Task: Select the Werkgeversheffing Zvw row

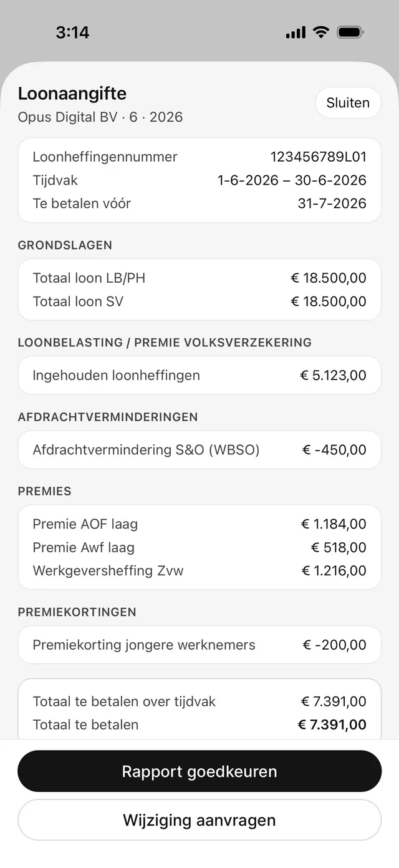Action: pos(199,570)
